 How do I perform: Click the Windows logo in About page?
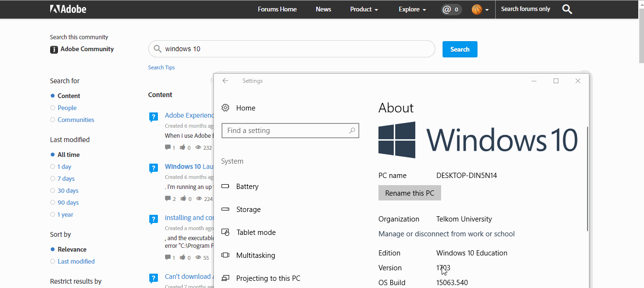pos(397,140)
